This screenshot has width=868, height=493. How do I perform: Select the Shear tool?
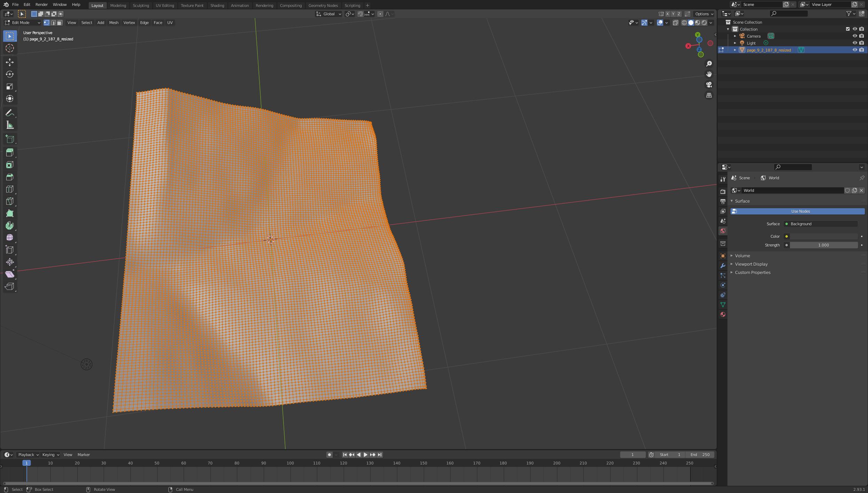click(10, 274)
